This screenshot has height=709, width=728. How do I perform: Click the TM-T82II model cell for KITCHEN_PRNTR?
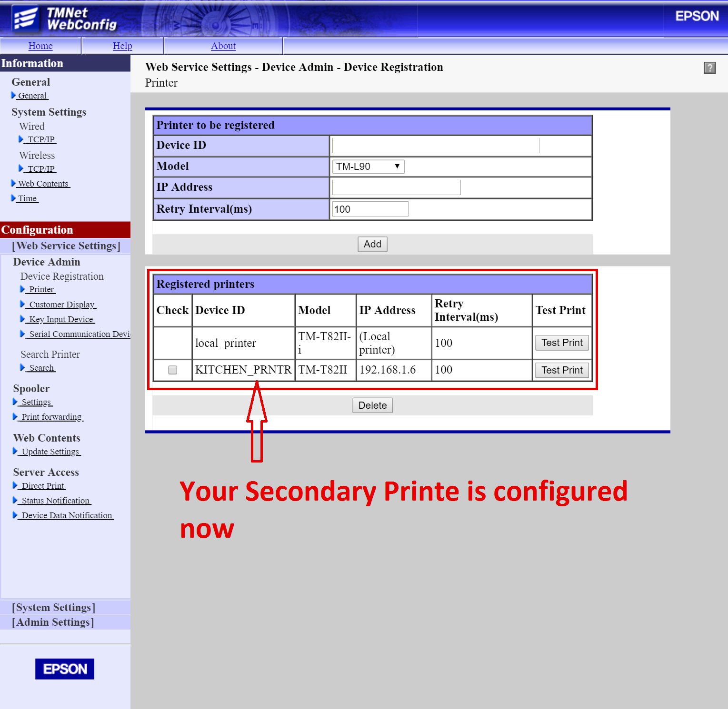tap(325, 370)
